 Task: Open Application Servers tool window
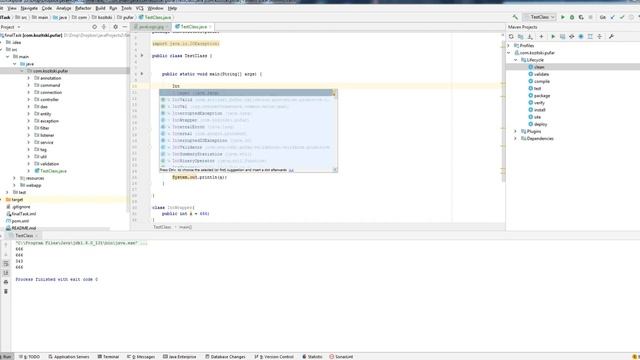pyautogui.click(x=69, y=357)
